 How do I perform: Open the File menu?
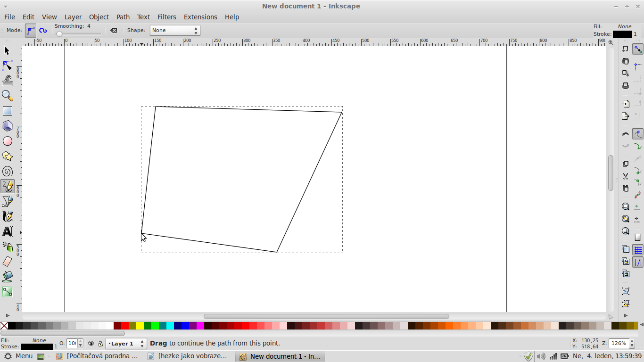coord(9,17)
